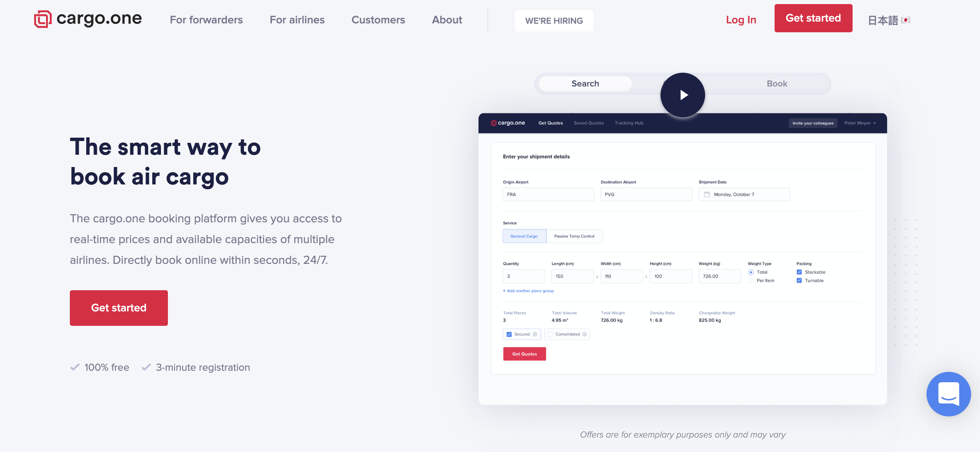Open the Tracking Hub tab
This screenshot has height=452, width=980.
pyautogui.click(x=629, y=123)
